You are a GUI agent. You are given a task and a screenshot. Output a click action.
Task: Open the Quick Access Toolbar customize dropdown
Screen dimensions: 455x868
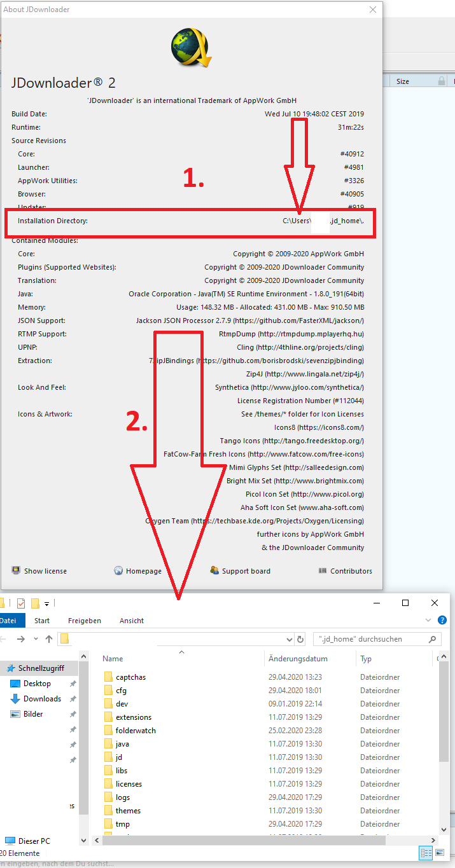point(46,603)
